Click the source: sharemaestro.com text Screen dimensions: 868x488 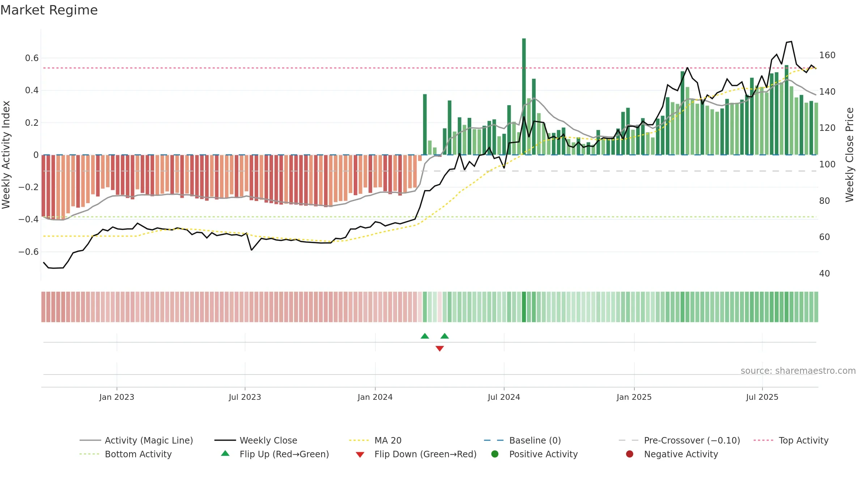pos(798,371)
